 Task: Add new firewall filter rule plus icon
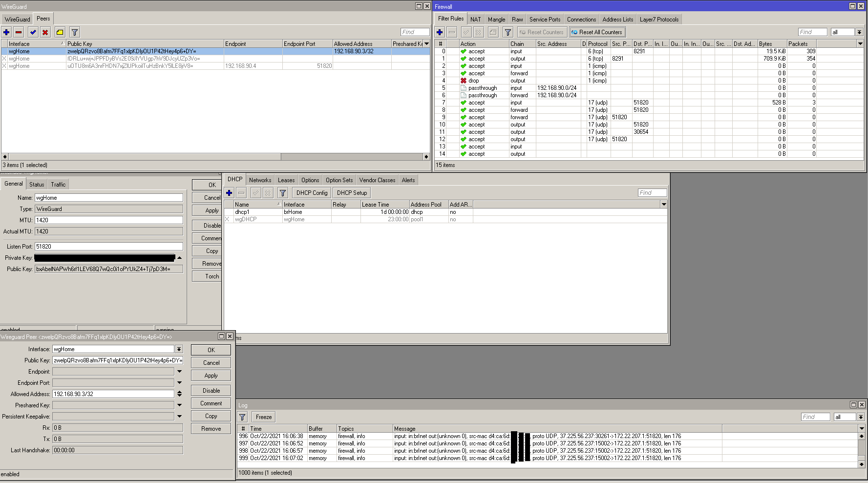point(440,32)
